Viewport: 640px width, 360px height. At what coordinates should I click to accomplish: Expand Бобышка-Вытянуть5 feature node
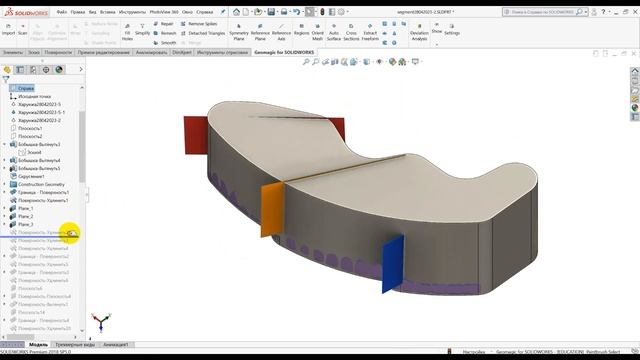click(x=4, y=168)
